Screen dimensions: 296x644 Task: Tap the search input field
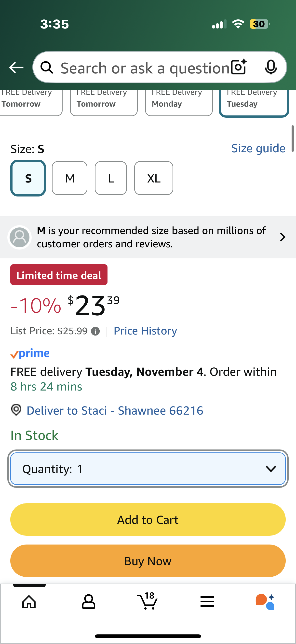pos(145,68)
